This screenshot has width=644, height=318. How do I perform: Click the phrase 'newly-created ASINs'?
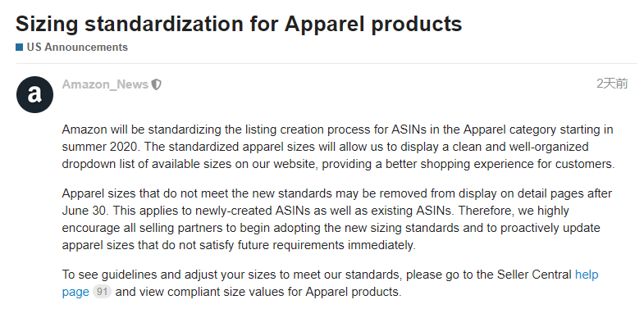point(251,211)
